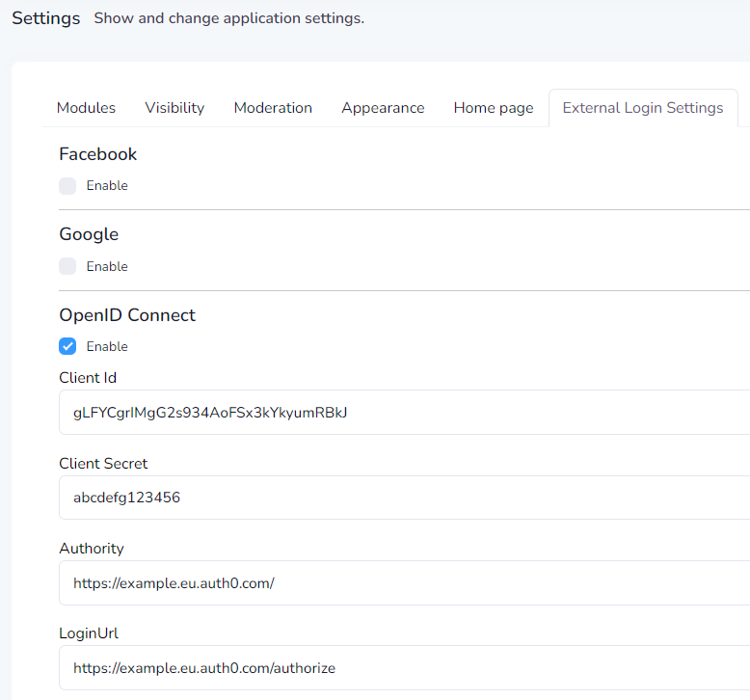Viewport: 750px width, 700px height.
Task: Open the Modules tab
Action: [x=86, y=108]
